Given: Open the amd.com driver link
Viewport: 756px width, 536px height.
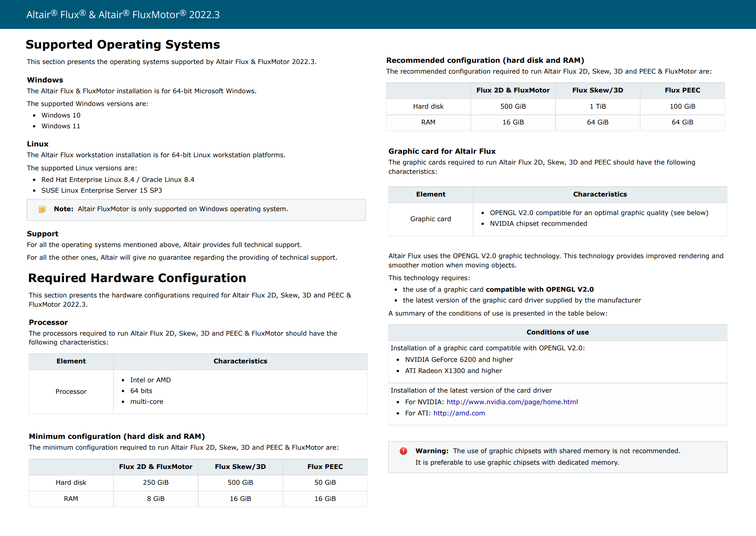Looking at the screenshot, I should tap(459, 413).
